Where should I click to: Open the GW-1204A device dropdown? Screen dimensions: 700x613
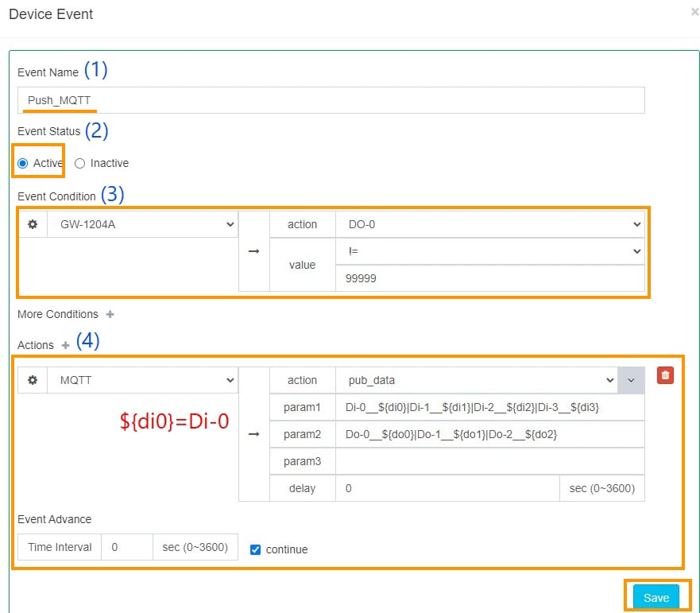click(x=143, y=225)
